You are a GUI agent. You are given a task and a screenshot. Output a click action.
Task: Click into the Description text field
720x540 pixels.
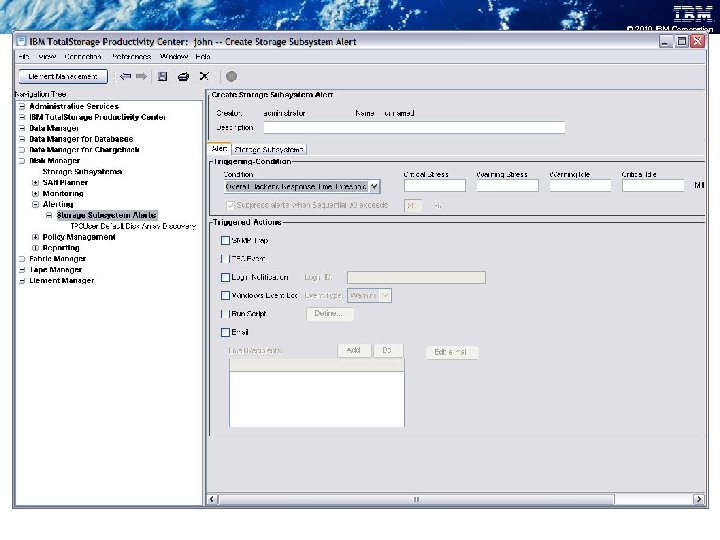coord(414,127)
